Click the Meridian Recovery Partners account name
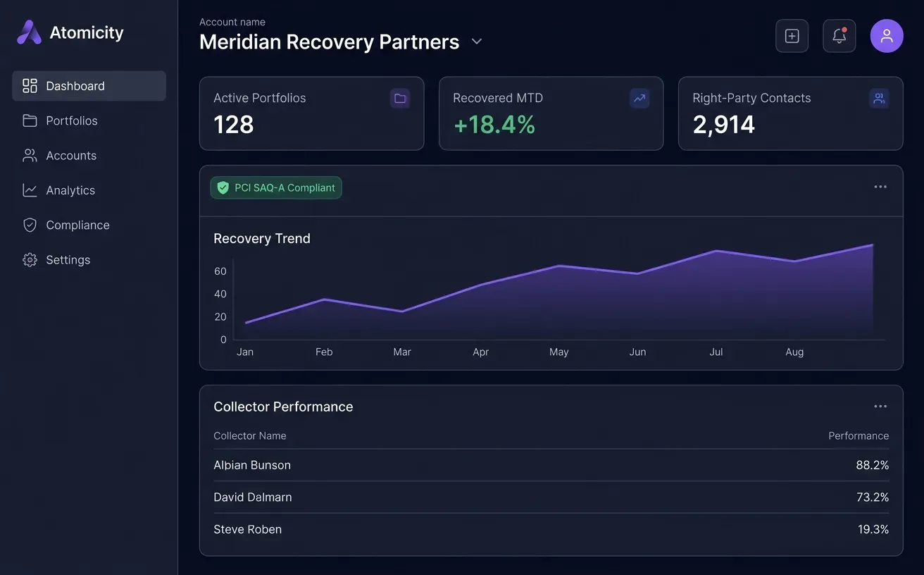Viewport: 924px width, 575px height. 329,42
